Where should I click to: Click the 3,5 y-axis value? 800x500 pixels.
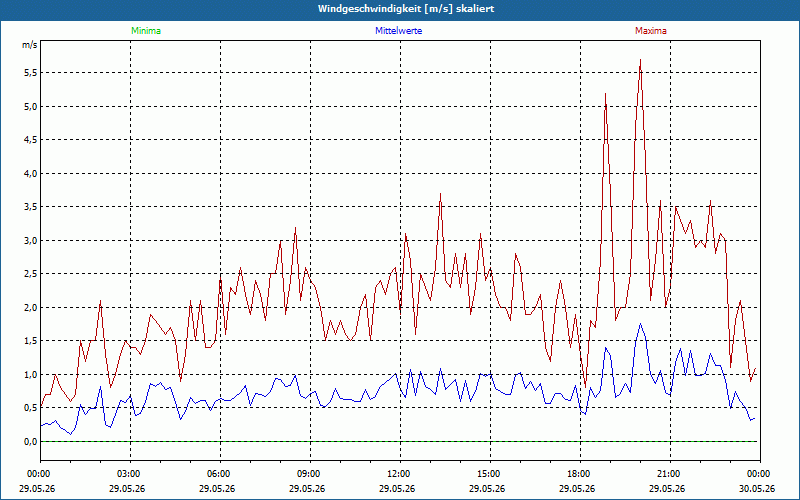(x=31, y=207)
